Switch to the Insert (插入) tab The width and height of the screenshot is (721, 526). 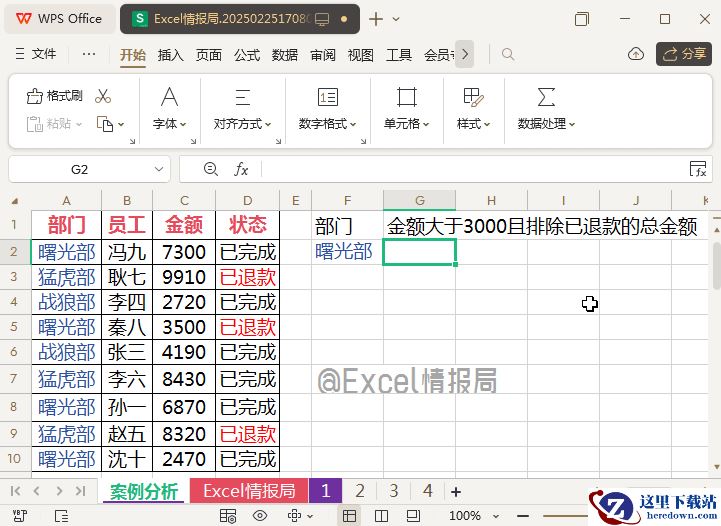[171, 55]
